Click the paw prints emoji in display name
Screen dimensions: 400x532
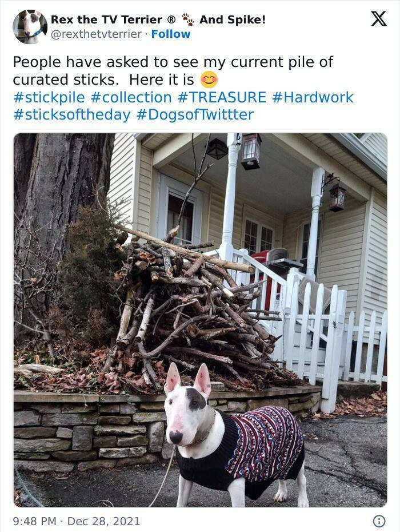188,19
